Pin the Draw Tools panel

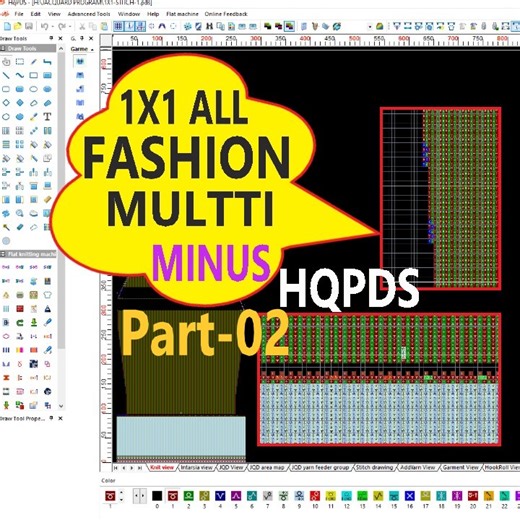coord(51,38)
